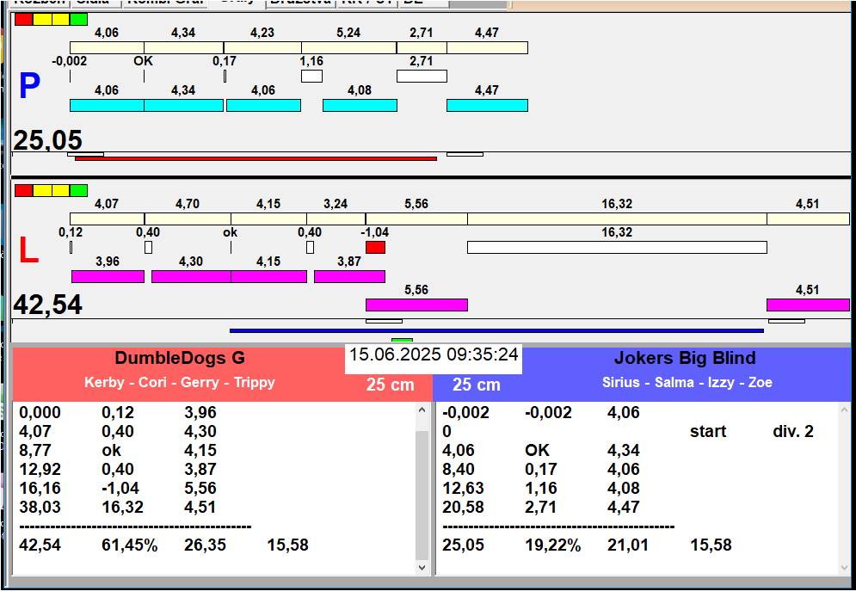Select the magenta 3,87 run bar in lane L
Image resolution: width=856 pixels, height=616 pixels.
click(349, 276)
